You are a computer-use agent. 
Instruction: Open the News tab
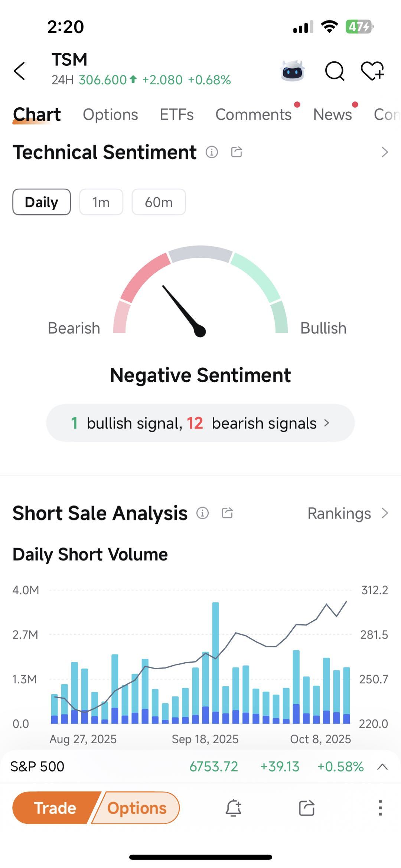332,114
